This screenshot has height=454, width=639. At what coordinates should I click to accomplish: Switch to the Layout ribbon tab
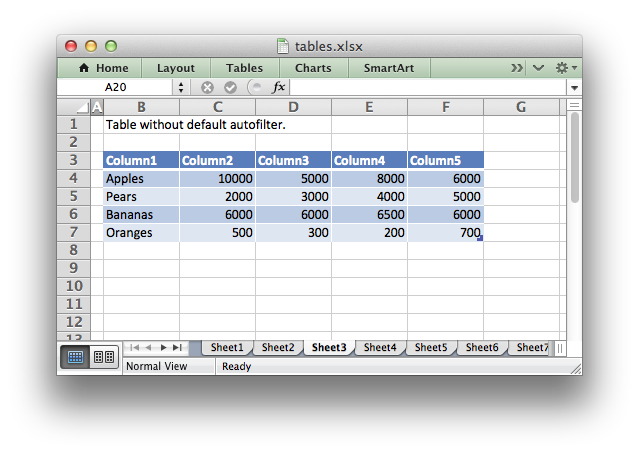[x=176, y=68]
